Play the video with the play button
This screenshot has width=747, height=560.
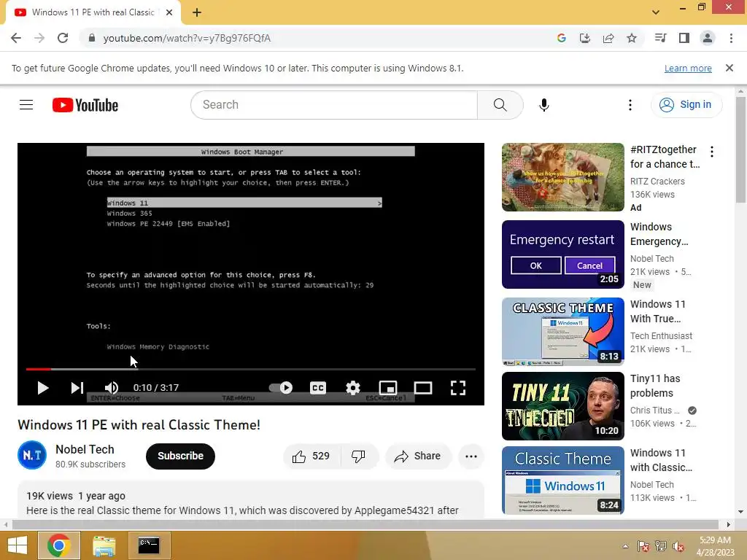tap(42, 388)
